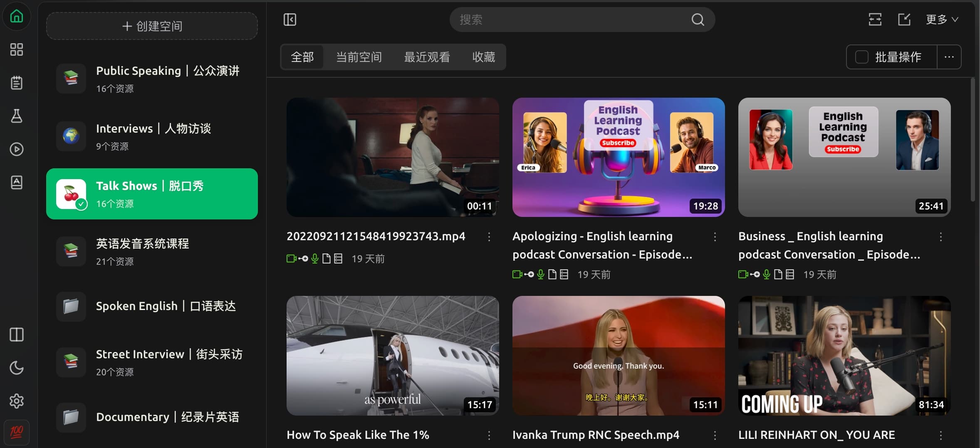The width and height of the screenshot is (980, 448).
Task: Click the scan icon in top bar
Action: click(x=875, y=20)
